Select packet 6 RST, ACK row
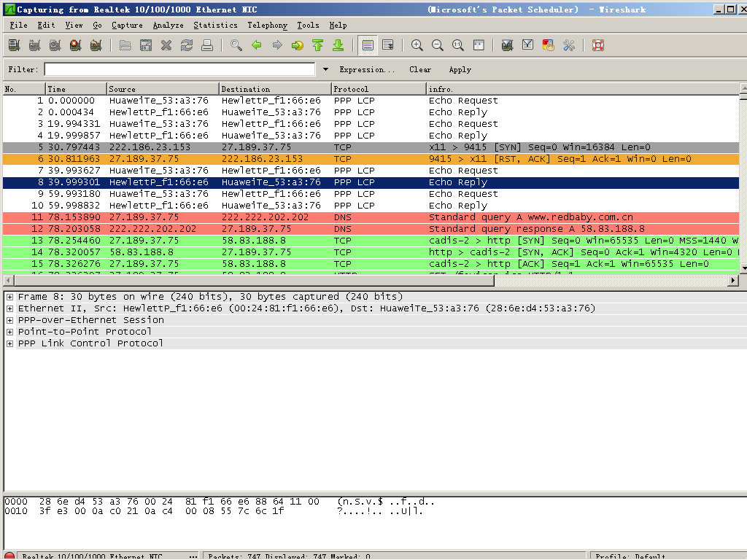Viewport: 747px width, 560px height. pyautogui.click(x=371, y=159)
